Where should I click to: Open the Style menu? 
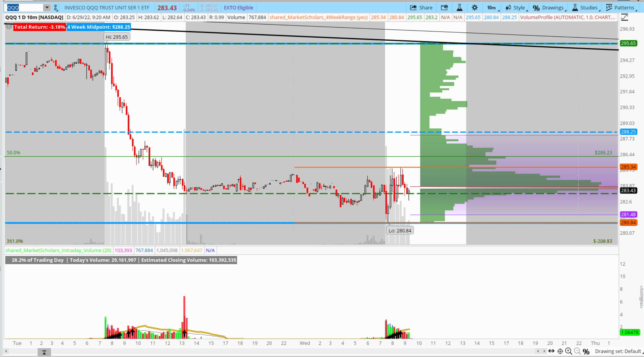(516, 8)
